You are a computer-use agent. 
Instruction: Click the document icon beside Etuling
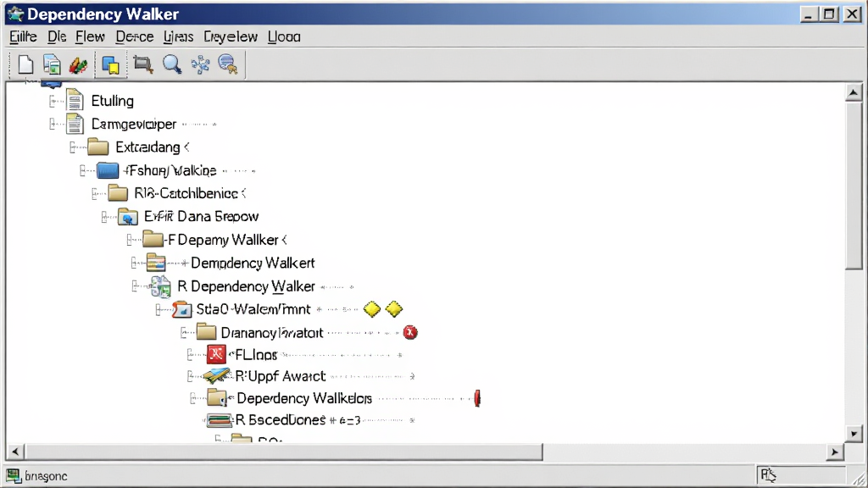[x=75, y=100]
